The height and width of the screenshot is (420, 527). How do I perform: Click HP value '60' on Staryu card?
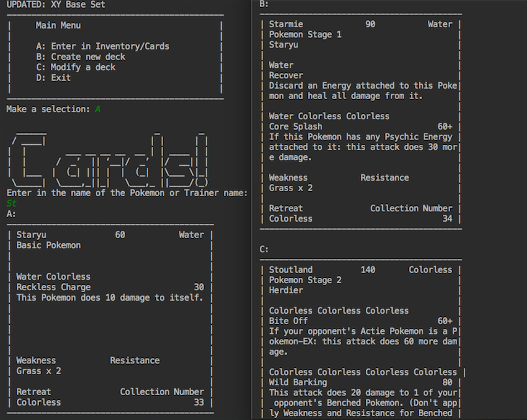(120, 235)
